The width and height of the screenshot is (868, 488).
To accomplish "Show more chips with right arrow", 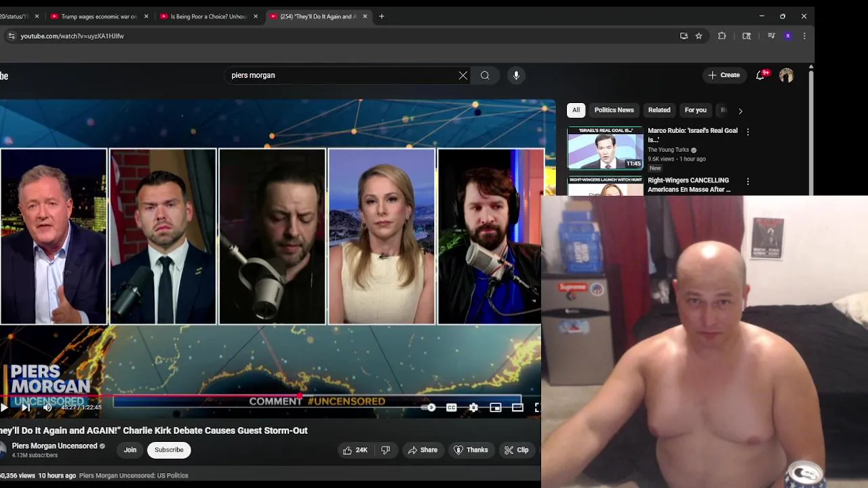I will (x=740, y=110).
